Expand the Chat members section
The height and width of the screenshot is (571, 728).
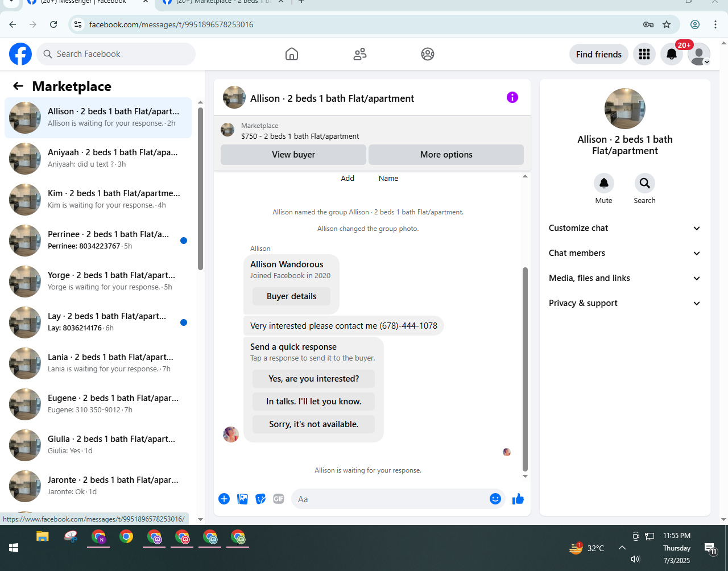(624, 253)
